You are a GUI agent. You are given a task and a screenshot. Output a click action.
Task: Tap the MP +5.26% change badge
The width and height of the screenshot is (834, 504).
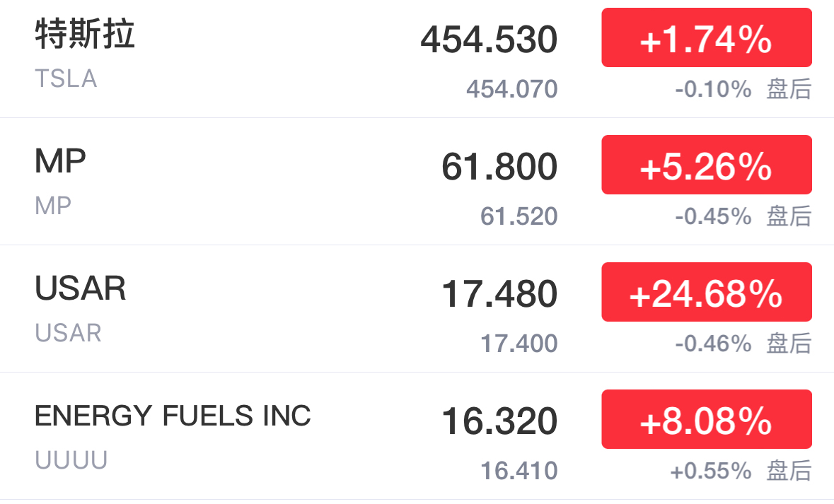[x=706, y=165]
